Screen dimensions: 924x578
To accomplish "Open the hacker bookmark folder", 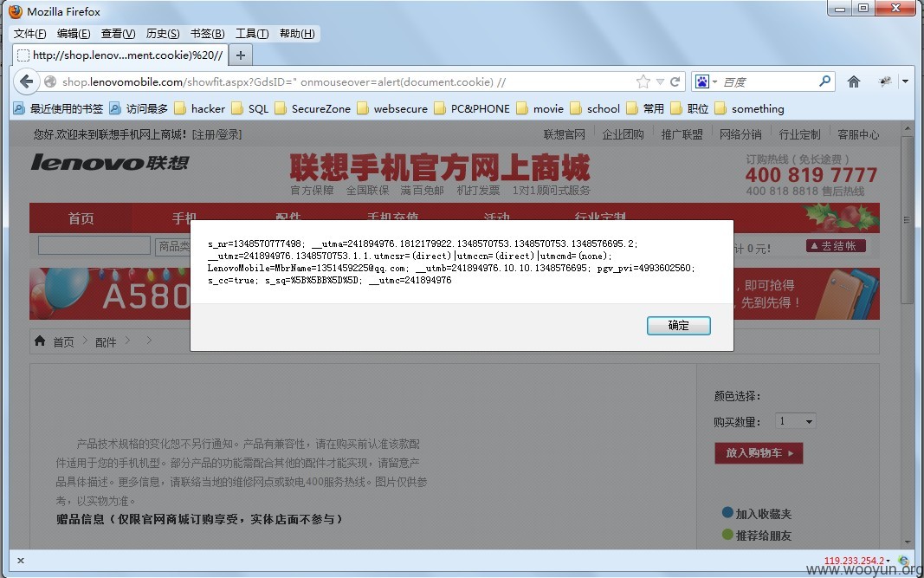I will point(200,108).
